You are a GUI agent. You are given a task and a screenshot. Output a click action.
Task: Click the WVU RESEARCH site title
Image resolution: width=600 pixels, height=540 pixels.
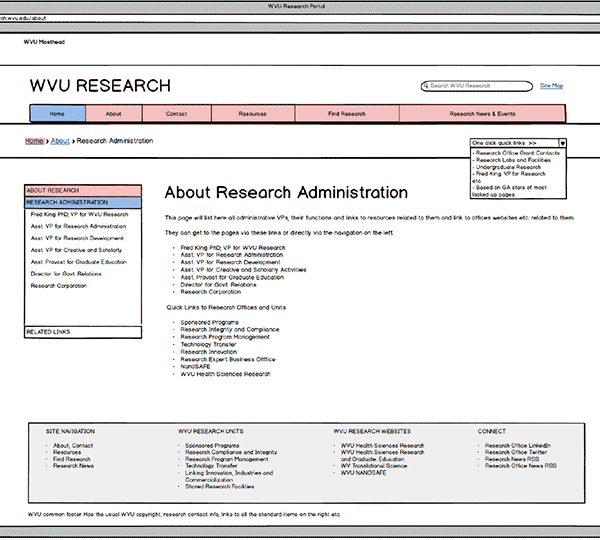(x=100, y=86)
